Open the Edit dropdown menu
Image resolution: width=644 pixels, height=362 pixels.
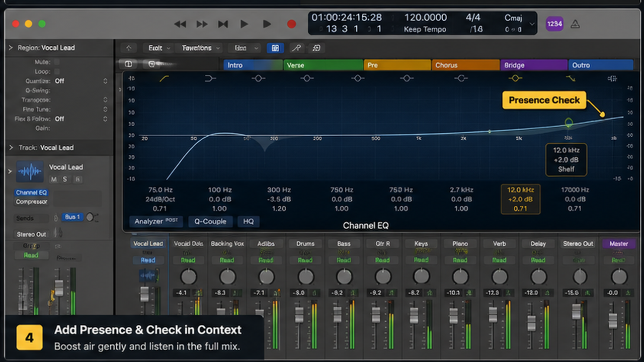[158, 48]
